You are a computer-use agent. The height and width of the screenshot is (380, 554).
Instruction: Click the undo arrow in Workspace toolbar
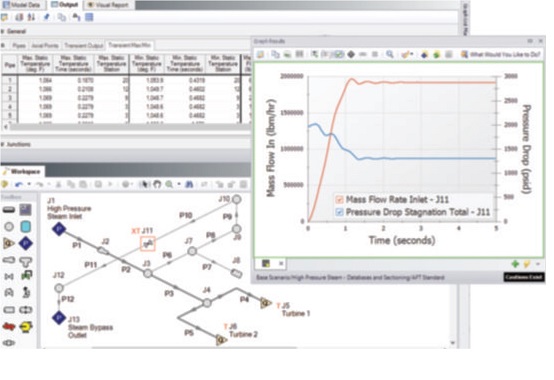19,184
